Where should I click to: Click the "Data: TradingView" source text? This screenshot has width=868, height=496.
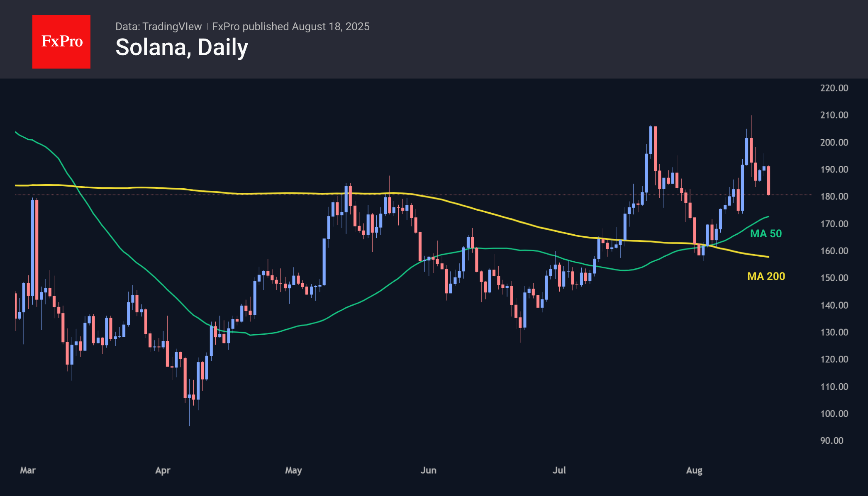[158, 27]
